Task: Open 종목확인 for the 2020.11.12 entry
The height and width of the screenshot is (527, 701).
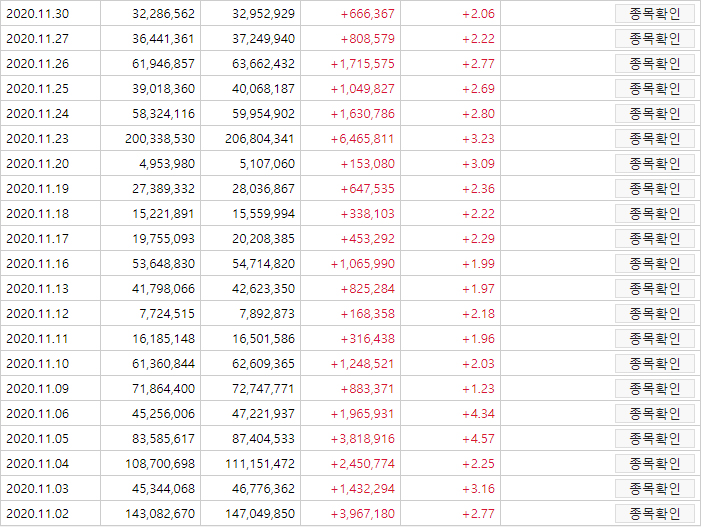Action: pos(655,314)
